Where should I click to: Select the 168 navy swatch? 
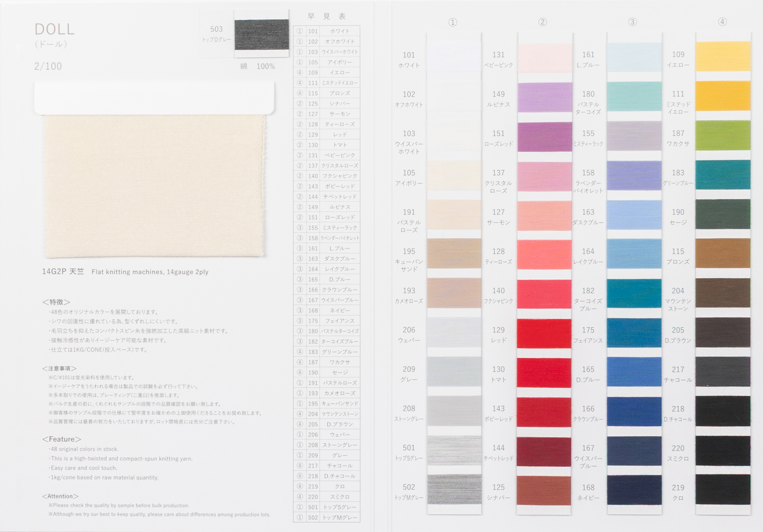[634, 490]
